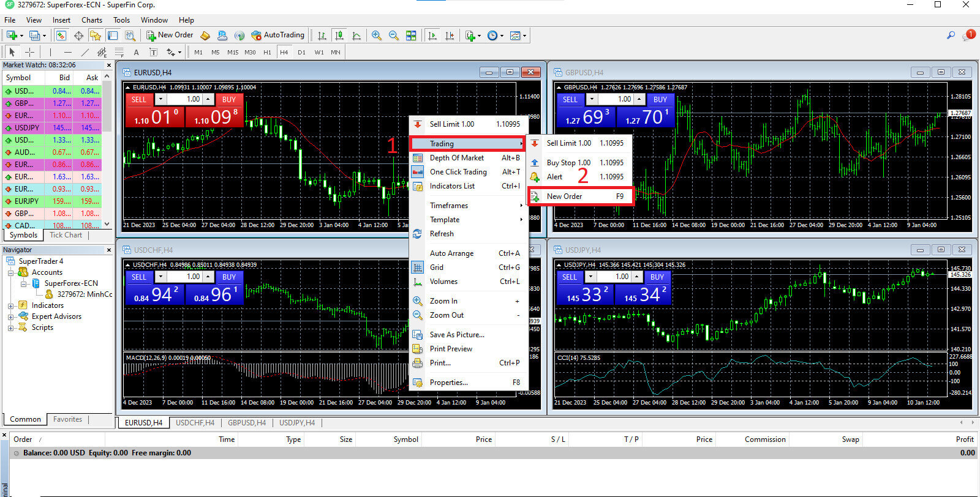Switch to the MN timeframe
This screenshot has height=497, width=980.
pos(336,53)
